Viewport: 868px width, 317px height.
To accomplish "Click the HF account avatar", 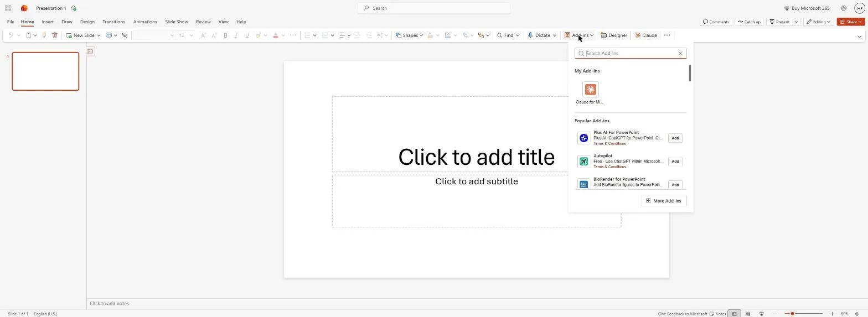I will coord(859,8).
